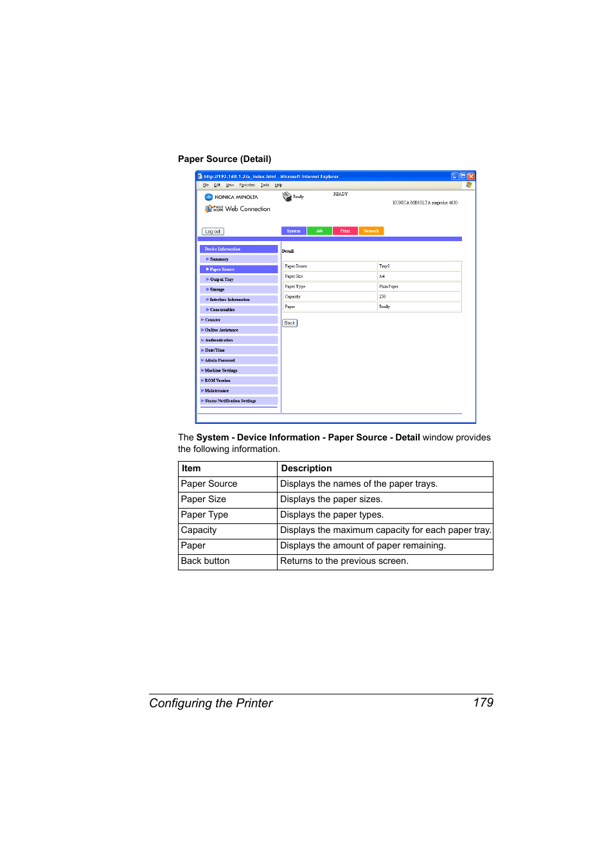Screen dimensions: 613x868
Task: Click the 'Tray2' value cell
Action: [x=419, y=266]
